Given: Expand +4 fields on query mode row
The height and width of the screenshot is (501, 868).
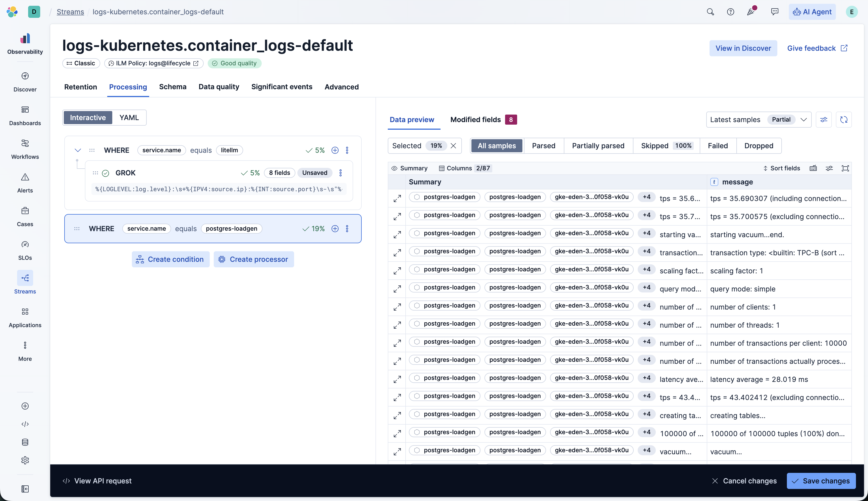Looking at the screenshot, I should pos(646,287).
